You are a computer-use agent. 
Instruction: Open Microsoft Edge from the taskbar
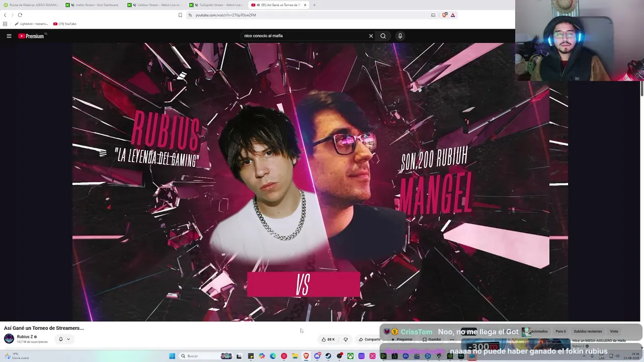(x=273, y=356)
